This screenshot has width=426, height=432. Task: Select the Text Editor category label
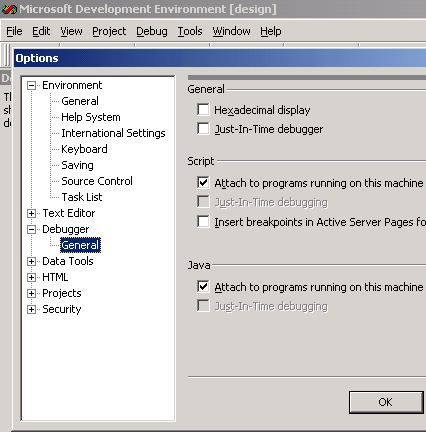coord(69,213)
